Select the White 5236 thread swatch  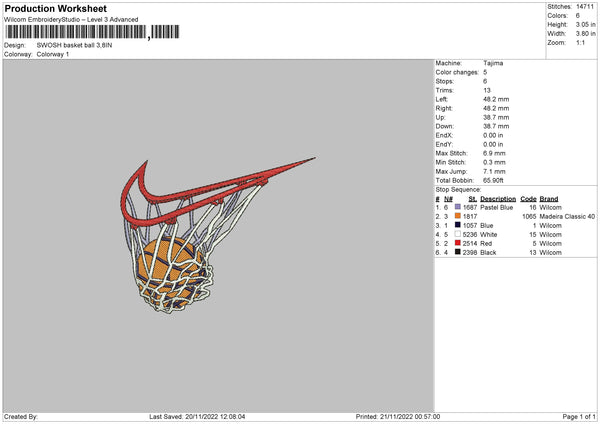point(458,234)
